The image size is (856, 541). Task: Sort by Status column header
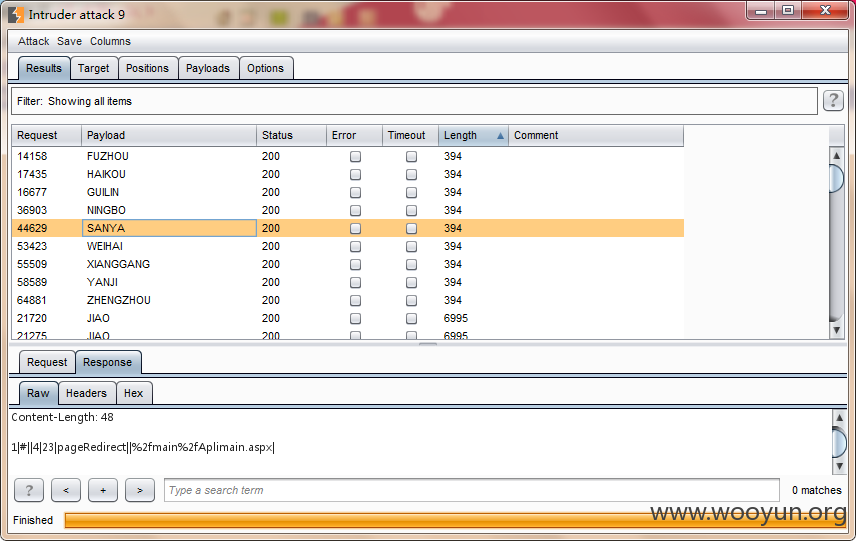[x=291, y=135]
